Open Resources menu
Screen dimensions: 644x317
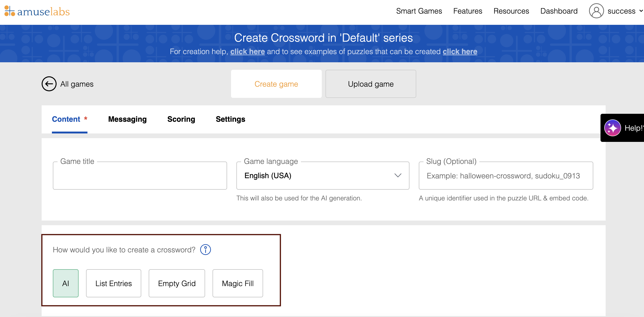(x=511, y=11)
